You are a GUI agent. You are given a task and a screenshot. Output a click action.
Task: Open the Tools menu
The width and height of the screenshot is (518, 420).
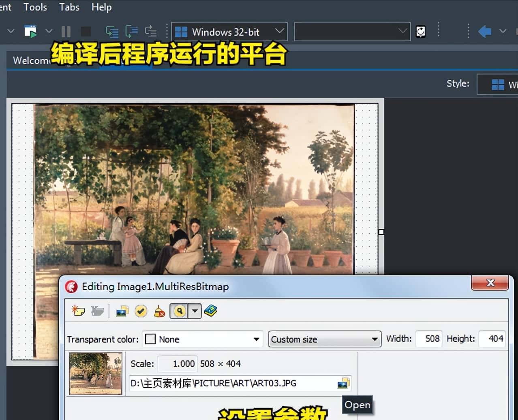coord(35,7)
